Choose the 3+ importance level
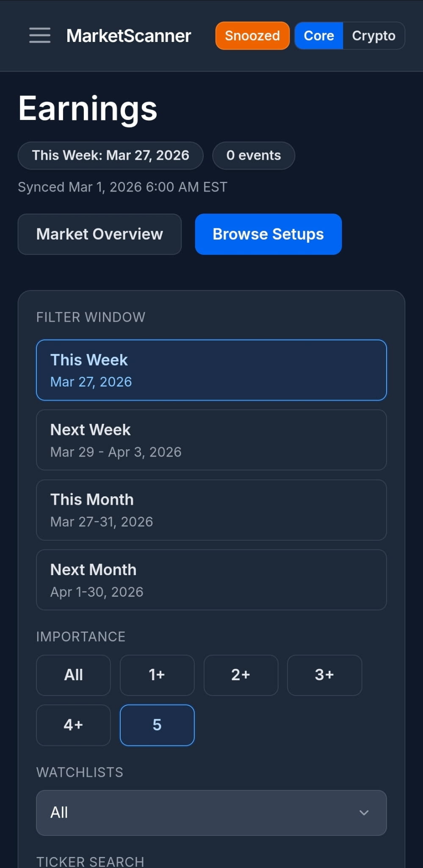The image size is (423, 868). [x=324, y=675]
